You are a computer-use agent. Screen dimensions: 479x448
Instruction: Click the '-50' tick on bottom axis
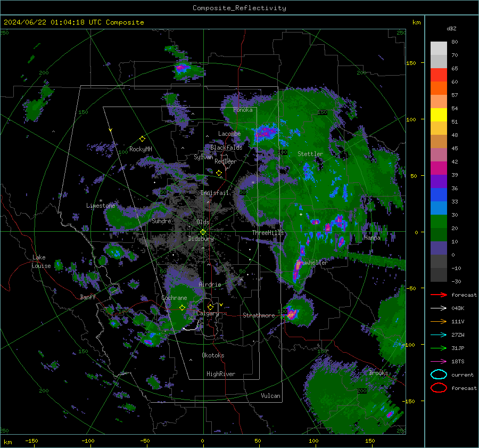coord(145,441)
